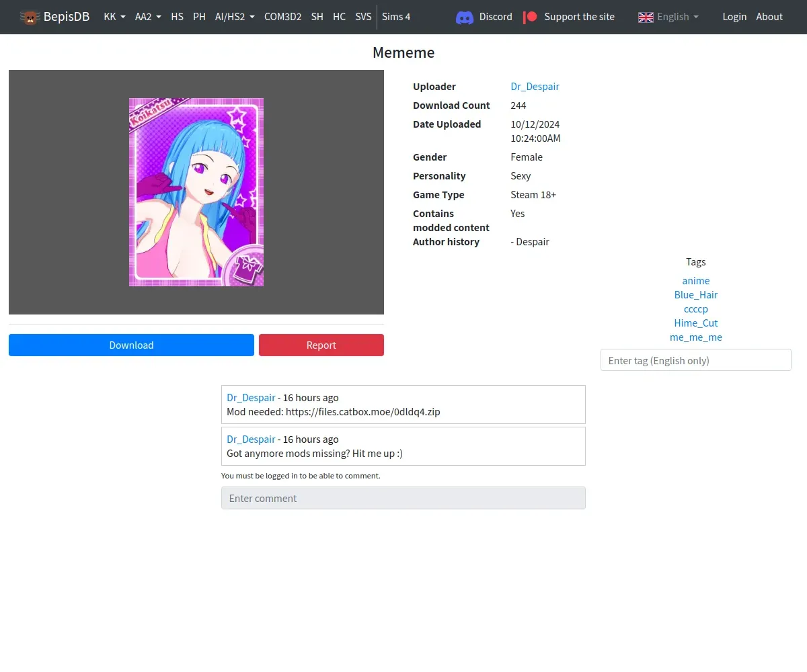Click the download count value 244

518,106
